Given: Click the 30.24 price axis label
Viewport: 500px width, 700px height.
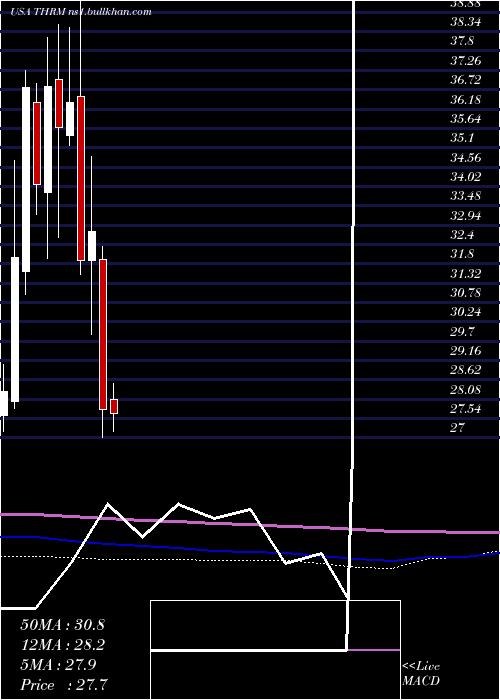Looking at the screenshot, I should coord(466,312).
